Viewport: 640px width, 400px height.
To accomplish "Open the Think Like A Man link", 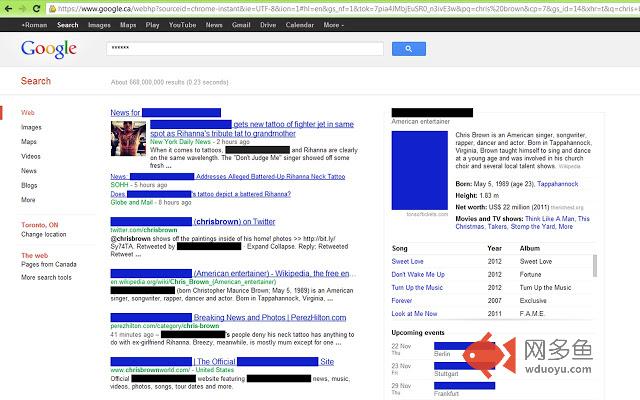I will [x=549, y=219].
